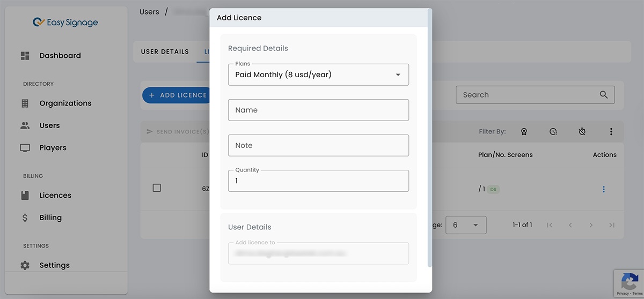Switch to User Details tab
The width and height of the screenshot is (644, 299).
point(165,52)
